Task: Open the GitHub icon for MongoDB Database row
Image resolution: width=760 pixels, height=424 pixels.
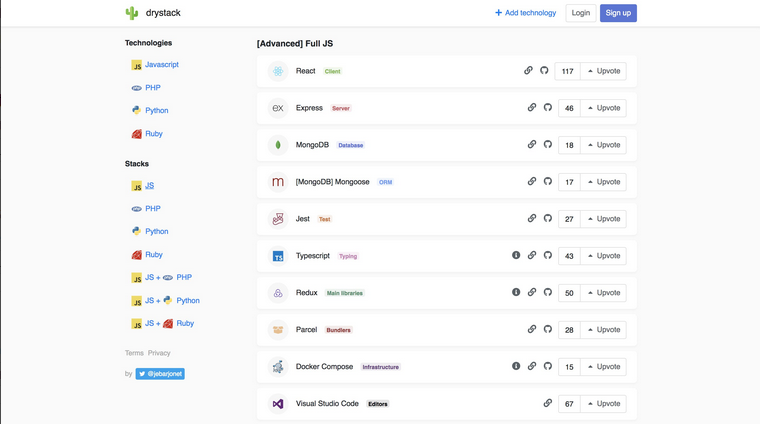Action: pyautogui.click(x=548, y=144)
